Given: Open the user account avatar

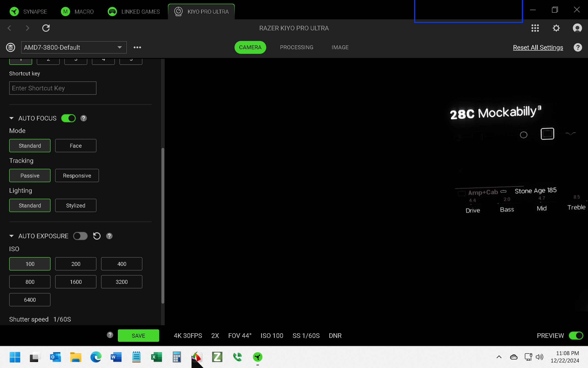Looking at the screenshot, I should (577, 28).
